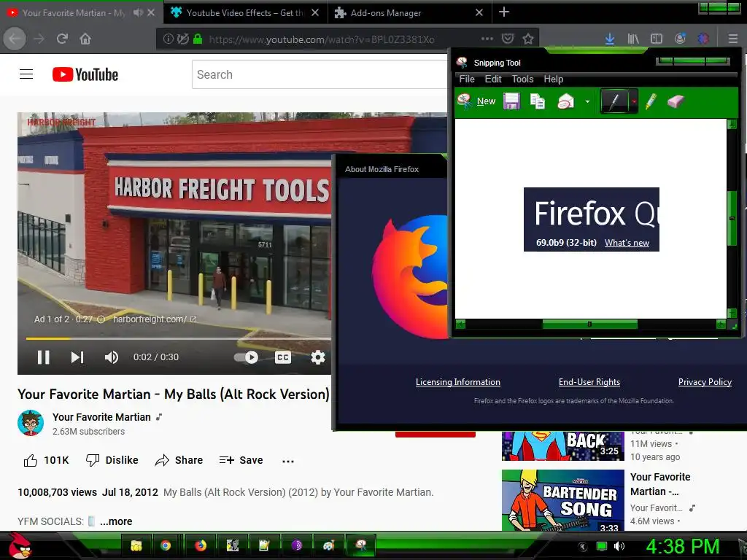
Task: Click the Firefox back button
Action: tap(15, 39)
